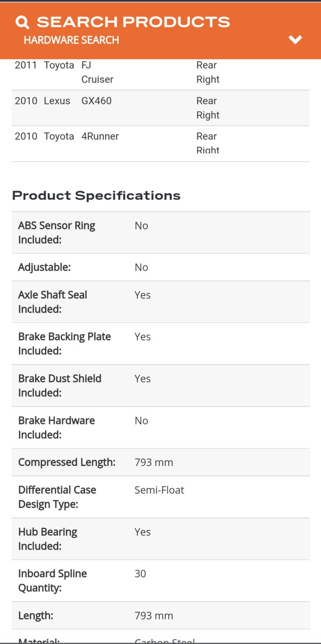
Task: Click the ABS Sensor Ring Included row
Action: click(161, 232)
